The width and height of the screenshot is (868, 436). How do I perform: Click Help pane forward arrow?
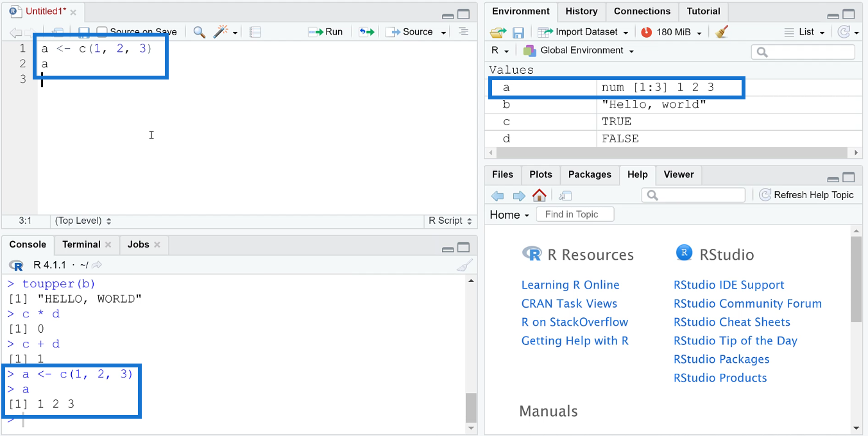click(519, 196)
